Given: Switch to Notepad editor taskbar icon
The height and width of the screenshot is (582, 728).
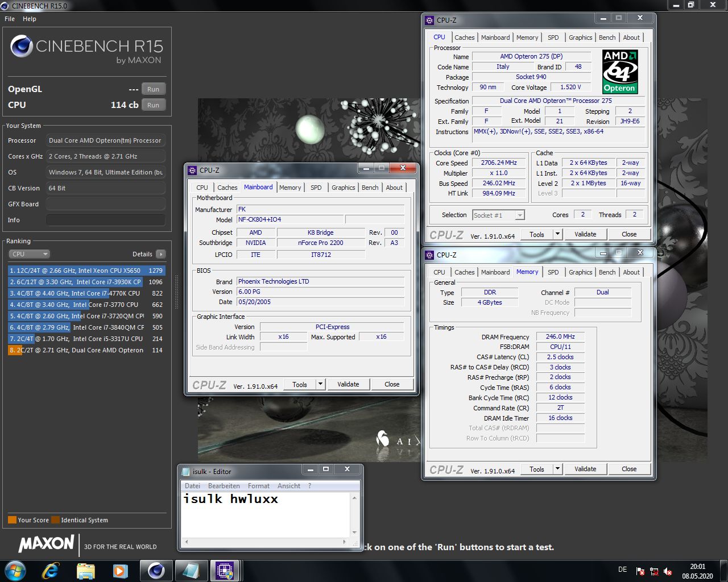Looking at the screenshot, I should tap(191, 570).
